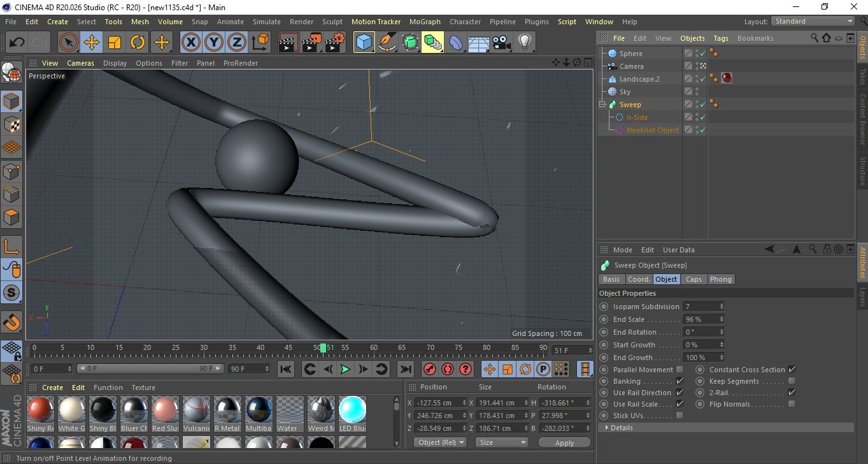
Task: Toggle the Constant Cross Section checkbox
Action: (792, 370)
